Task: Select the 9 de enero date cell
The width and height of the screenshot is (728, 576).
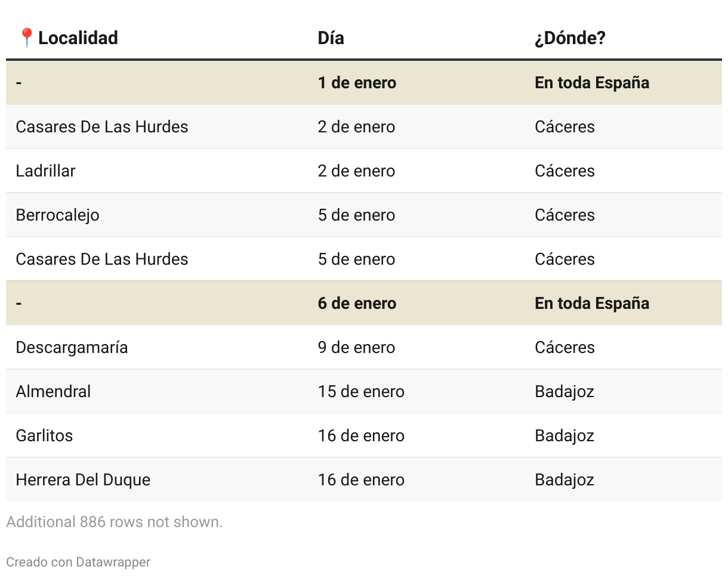Action: [x=356, y=348]
